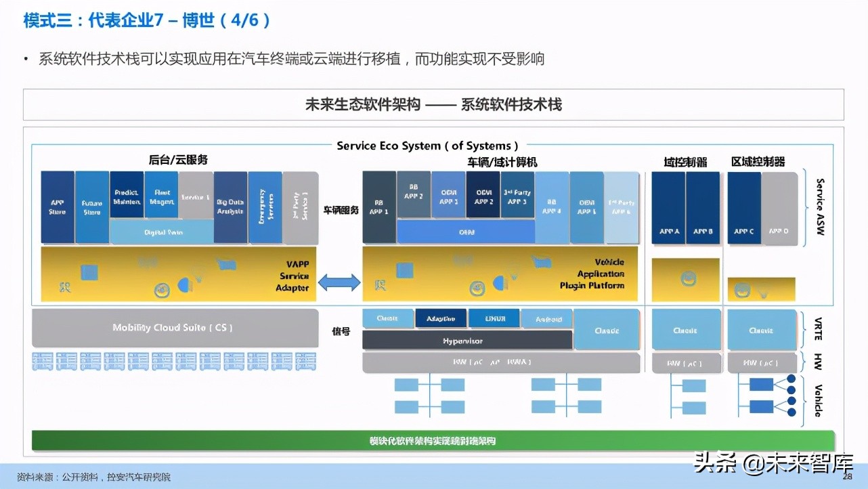Screen dimensions: 868x489
Task: Select the APP C block
Action: (743, 207)
